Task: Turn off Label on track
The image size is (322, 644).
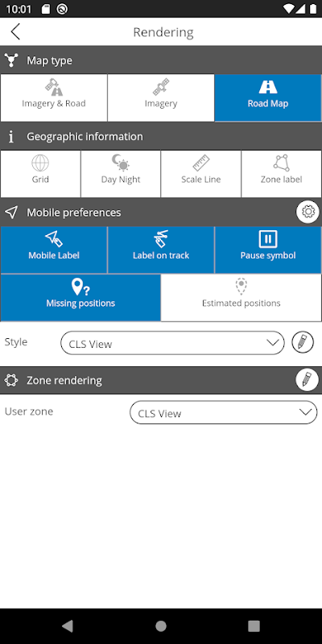Action: tap(161, 250)
